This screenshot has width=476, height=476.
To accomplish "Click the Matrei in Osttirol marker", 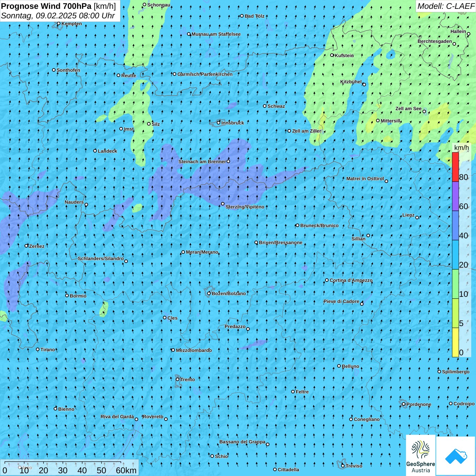I will tap(386, 181).
